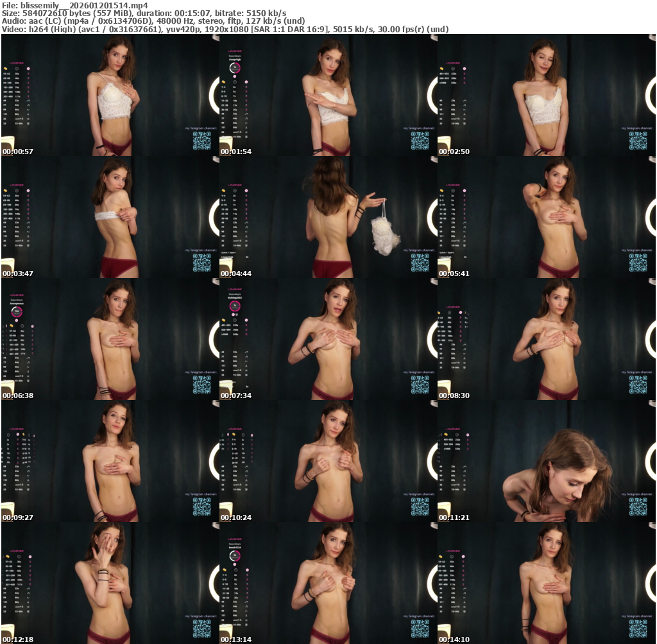Click the QR code in the 00:14:10 frame
The image size is (657, 644).
click(x=638, y=629)
